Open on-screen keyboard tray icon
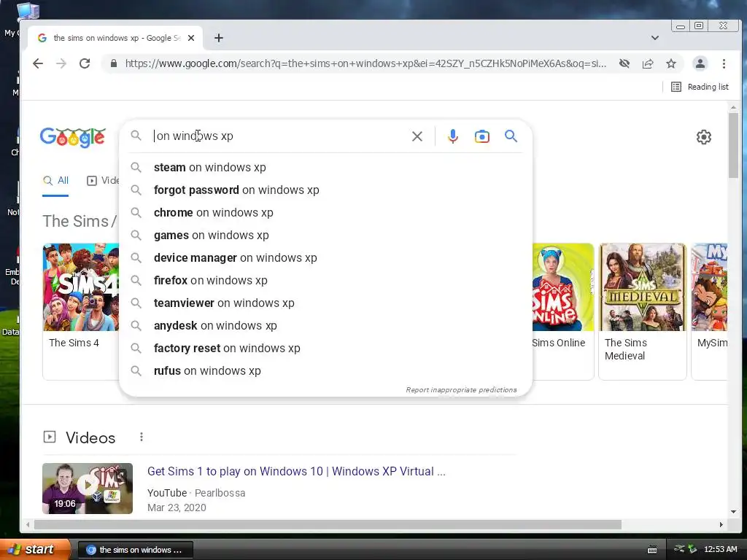The height and width of the screenshot is (560, 747). click(x=652, y=550)
